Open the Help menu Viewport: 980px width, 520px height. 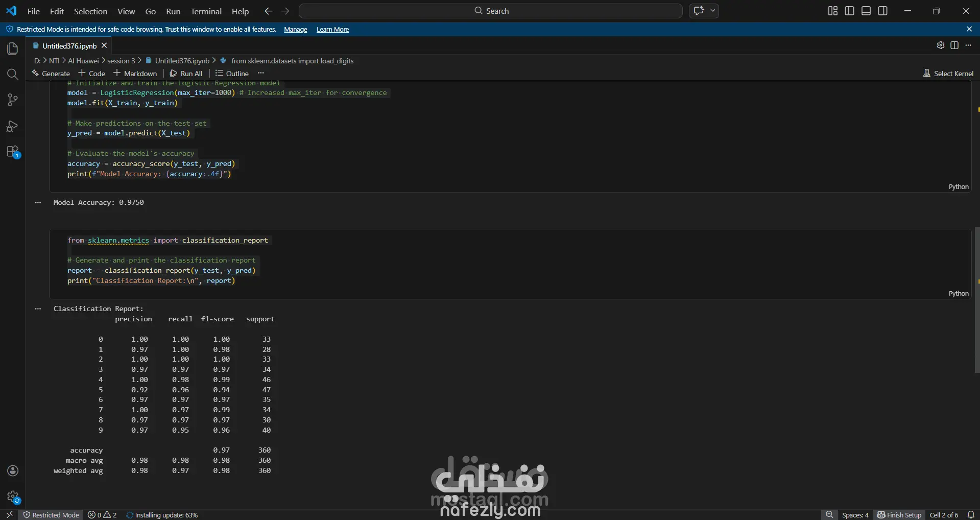pyautogui.click(x=240, y=11)
